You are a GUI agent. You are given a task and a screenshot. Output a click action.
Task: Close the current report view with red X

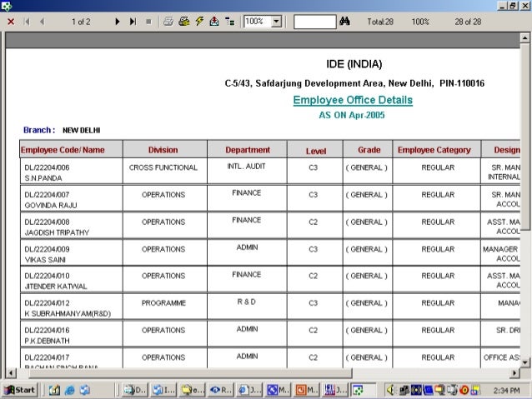click(x=11, y=22)
